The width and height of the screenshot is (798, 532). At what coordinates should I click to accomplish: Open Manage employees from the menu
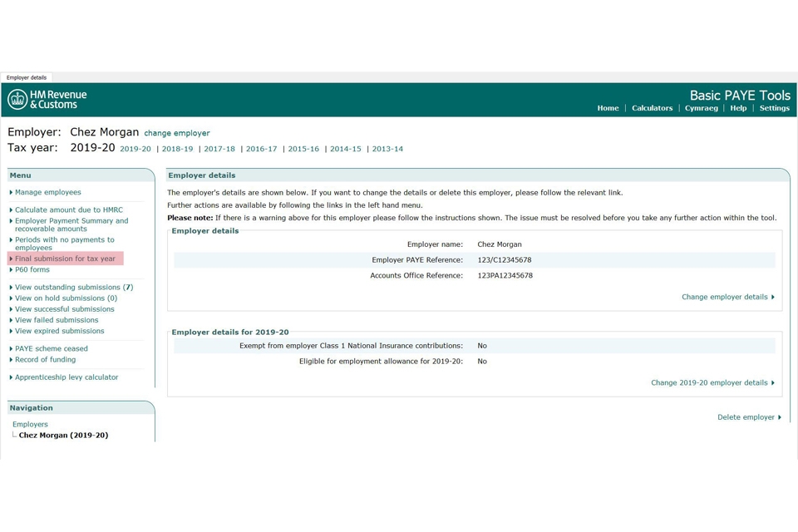pyautogui.click(x=47, y=192)
